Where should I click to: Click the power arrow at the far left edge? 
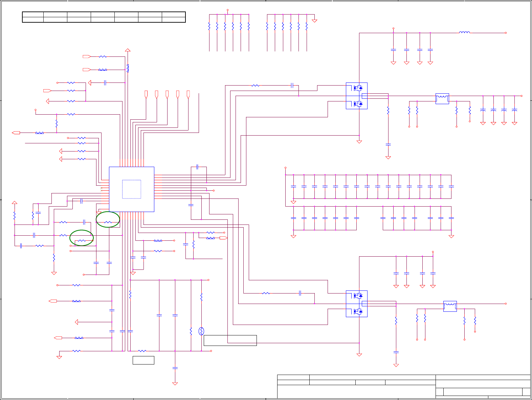click(15, 203)
